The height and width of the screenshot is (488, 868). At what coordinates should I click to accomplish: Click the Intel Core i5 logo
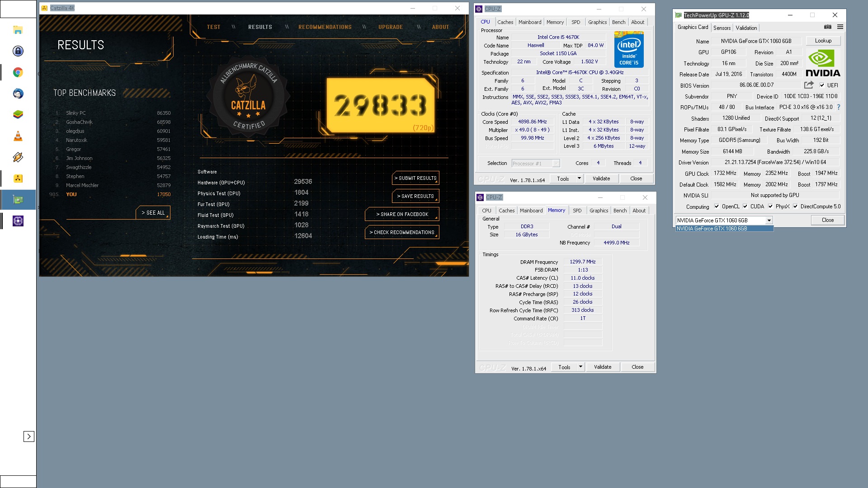click(x=629, y=50)
